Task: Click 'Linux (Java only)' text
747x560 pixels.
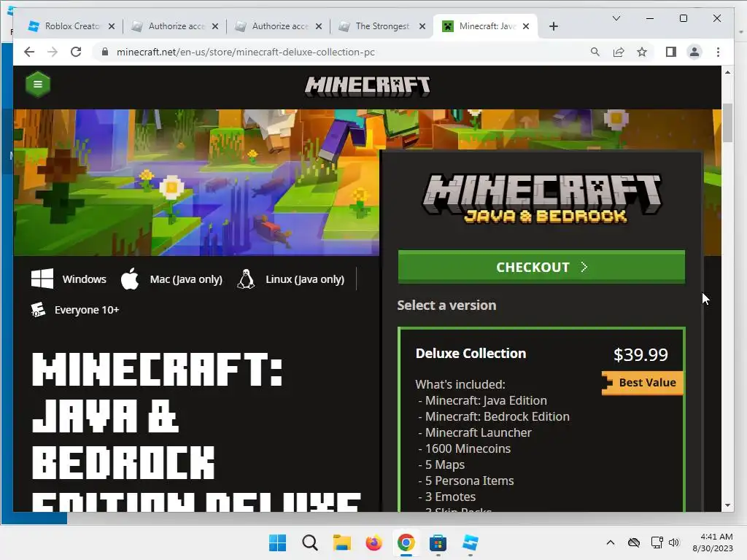Action: pos(305,279)
